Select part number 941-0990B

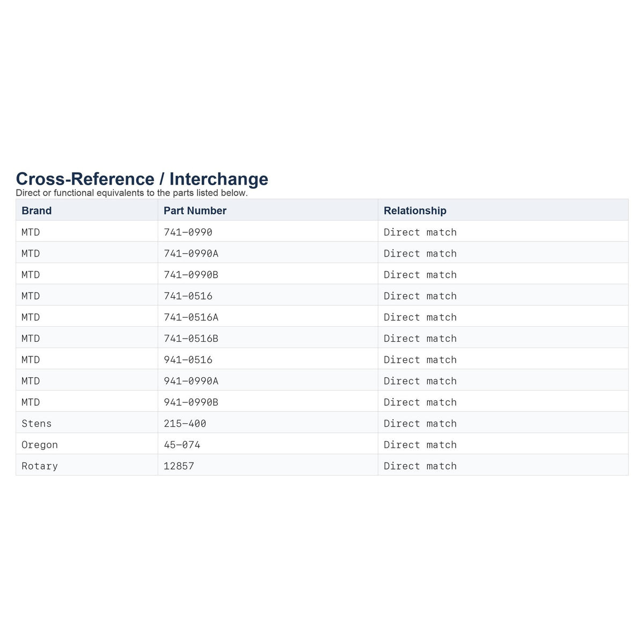[x=191, y=402]
